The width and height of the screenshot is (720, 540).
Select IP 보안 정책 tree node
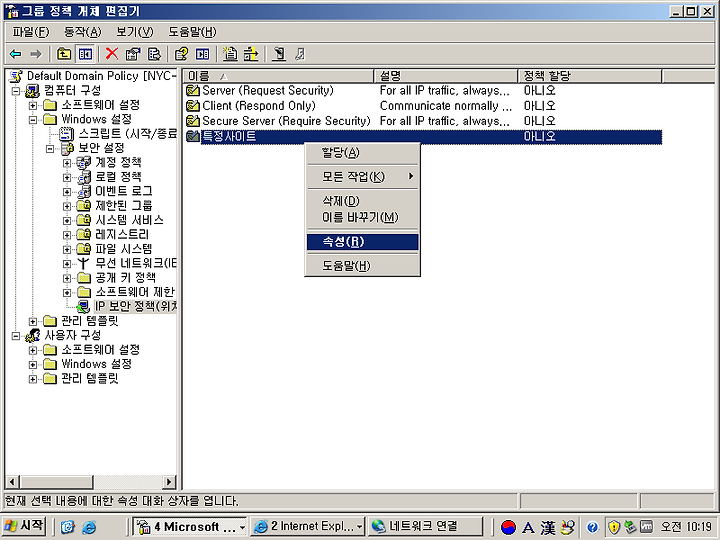135,306
